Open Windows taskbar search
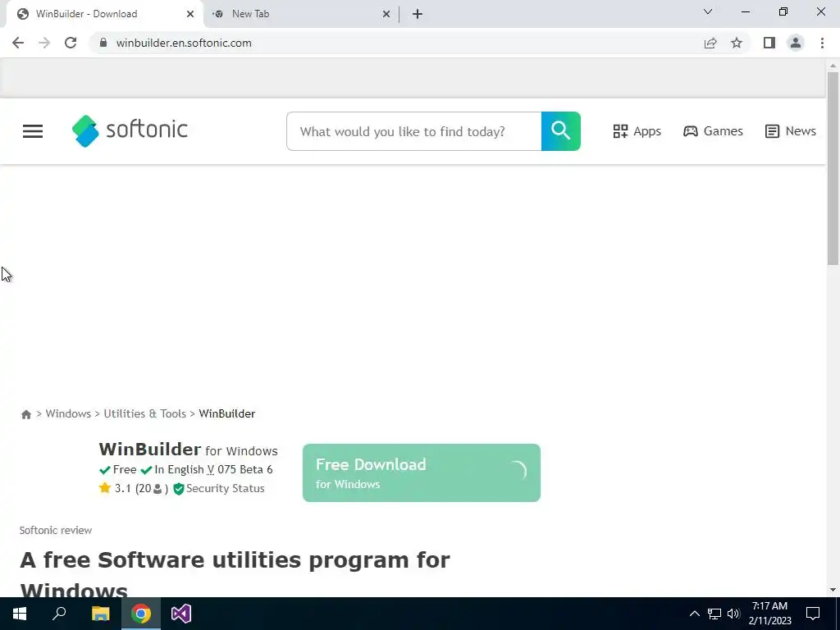840x630 pixels. (x=59, y=614)
